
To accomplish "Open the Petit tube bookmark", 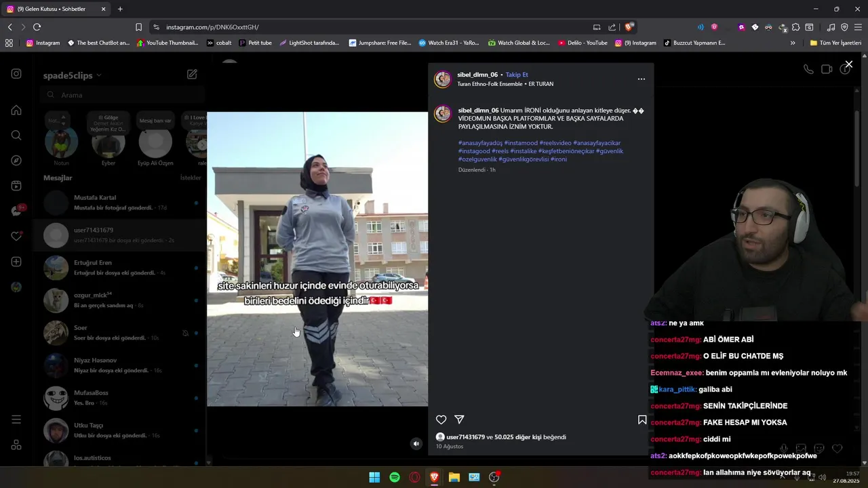I will (256, 43).
